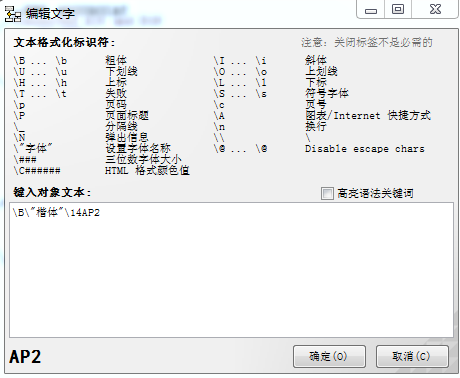Click the 分隔线 description text
Image resolution: width=460 pixels, height=378 pixels.
[x=121, y=126]
